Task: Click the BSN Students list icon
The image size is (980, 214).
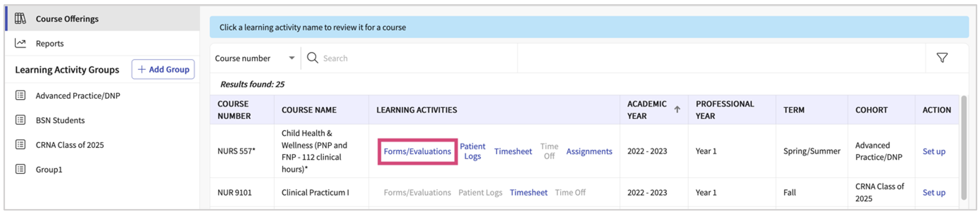Action: coord(20,120)
